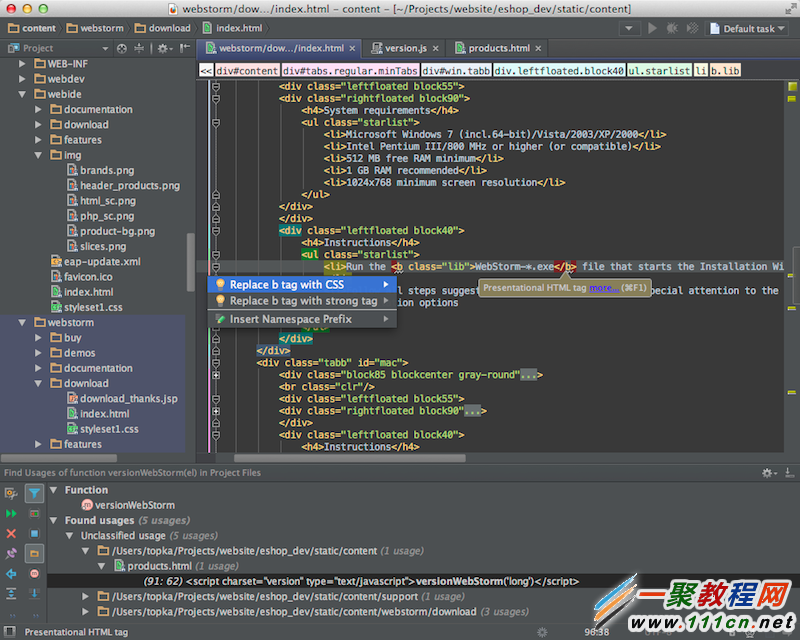Toggle merge usages from same line
Image resolution: width=800 pixels, height=640 pixels.
point(34,513)
